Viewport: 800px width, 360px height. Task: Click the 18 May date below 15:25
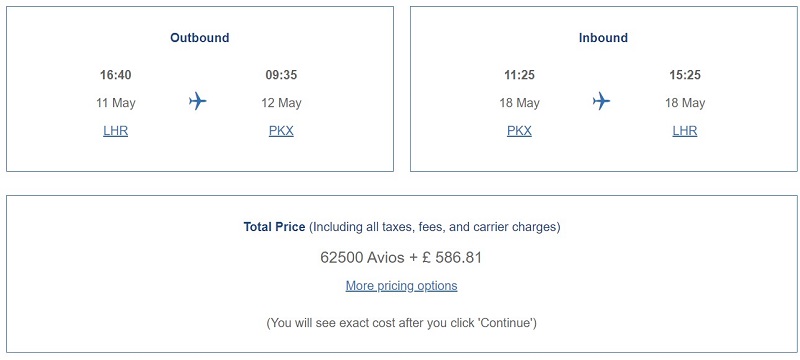tap(685, 103)
